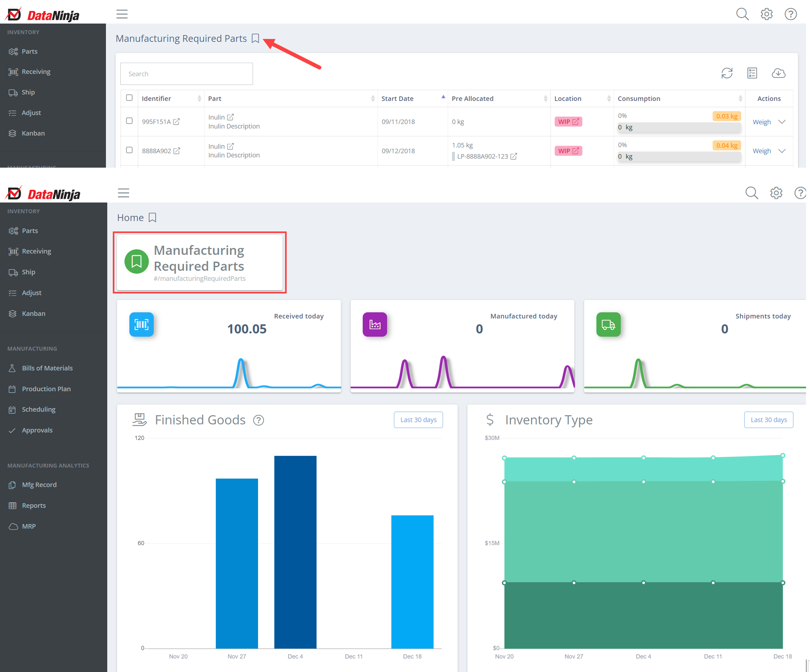The image size is (810, 672).
Task: Click Weigh link for 8888A902 row
Action: [761, 151]
